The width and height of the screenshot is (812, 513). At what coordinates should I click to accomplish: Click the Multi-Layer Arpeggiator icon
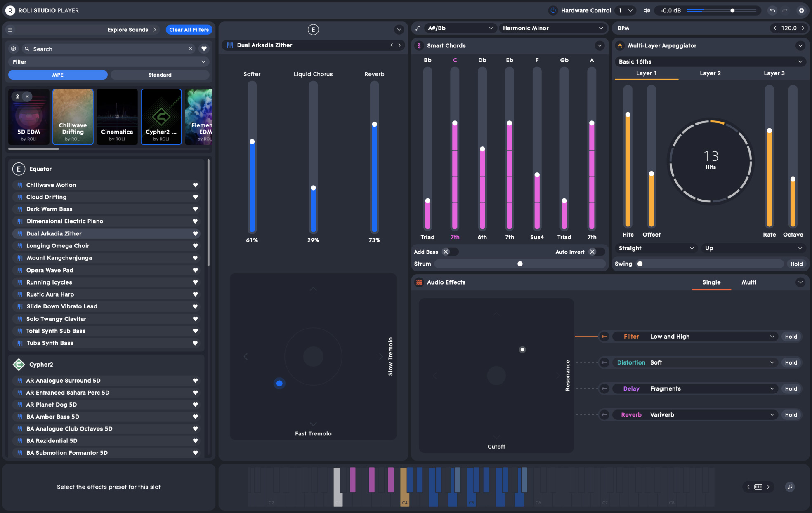pyautogui.click(x=620, y=46)
